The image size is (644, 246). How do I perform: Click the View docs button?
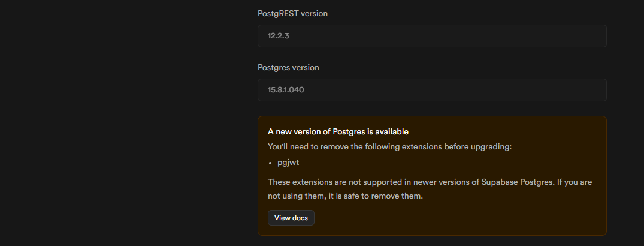pyautogui.click(x=291, y=218)
